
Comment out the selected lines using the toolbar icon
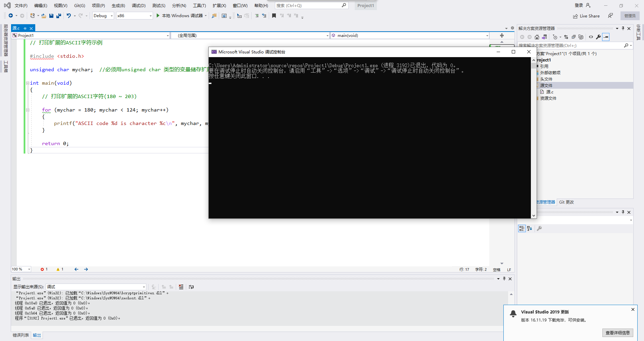[x=257, y=15]
